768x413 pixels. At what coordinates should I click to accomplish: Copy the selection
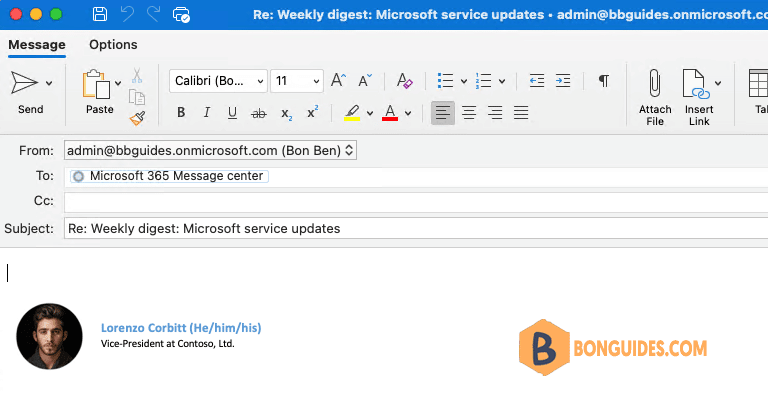click(x=137, y=97)
